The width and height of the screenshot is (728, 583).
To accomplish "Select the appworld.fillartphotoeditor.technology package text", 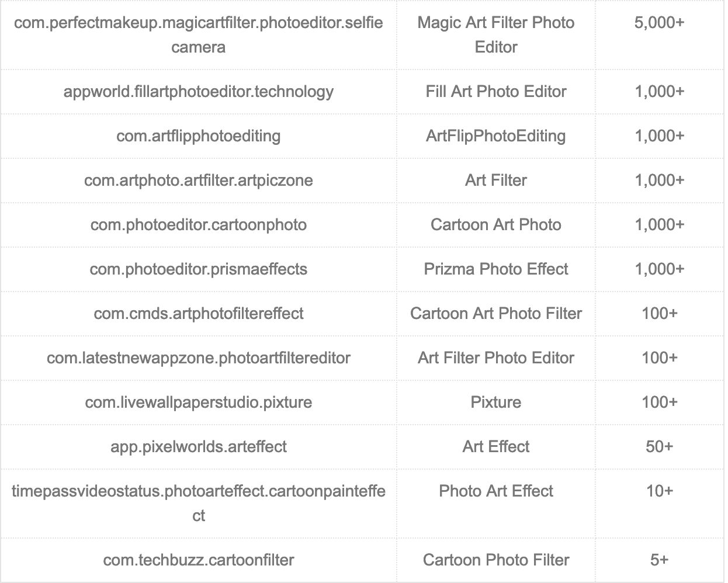I will 198,92.
